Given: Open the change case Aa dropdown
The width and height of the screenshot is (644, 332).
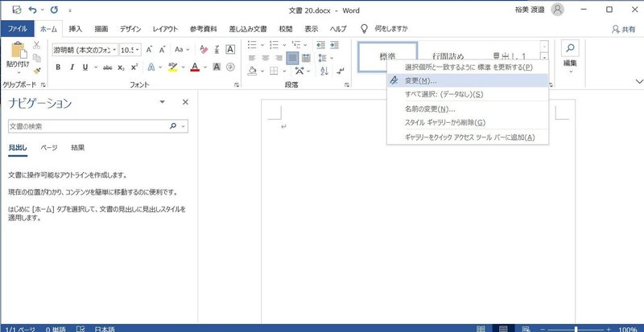Looking at the screenshot, I should (182, 50).
